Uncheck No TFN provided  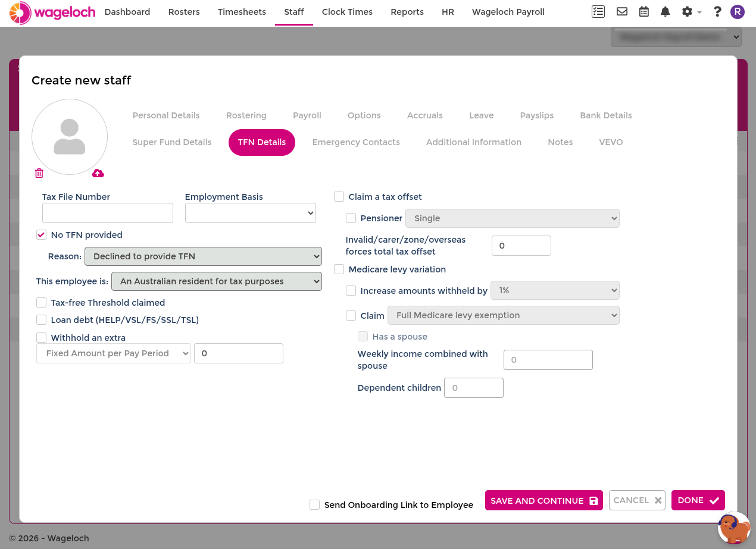tap(41, 235)
